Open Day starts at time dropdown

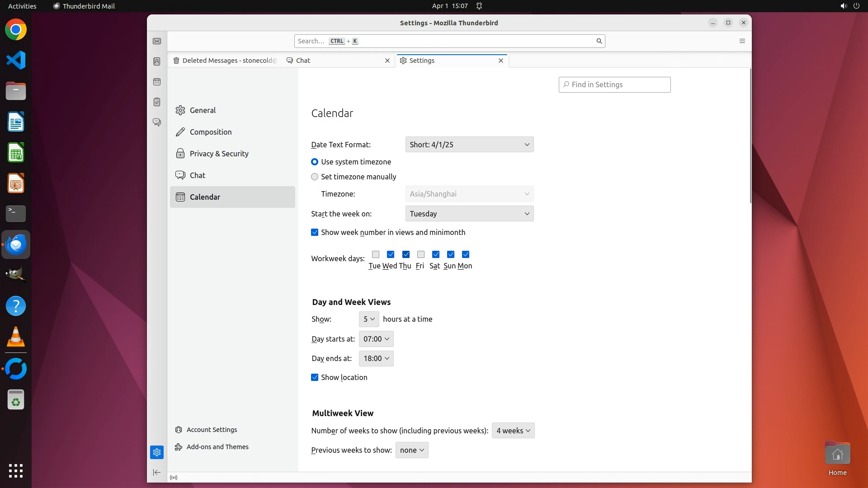click(376, 339)
